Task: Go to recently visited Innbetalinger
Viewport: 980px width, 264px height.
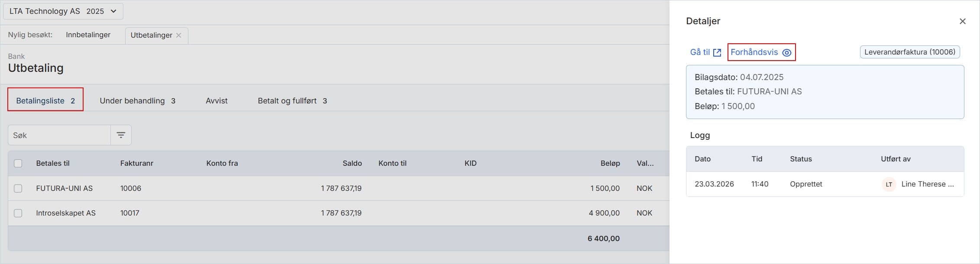Action: 88,35
